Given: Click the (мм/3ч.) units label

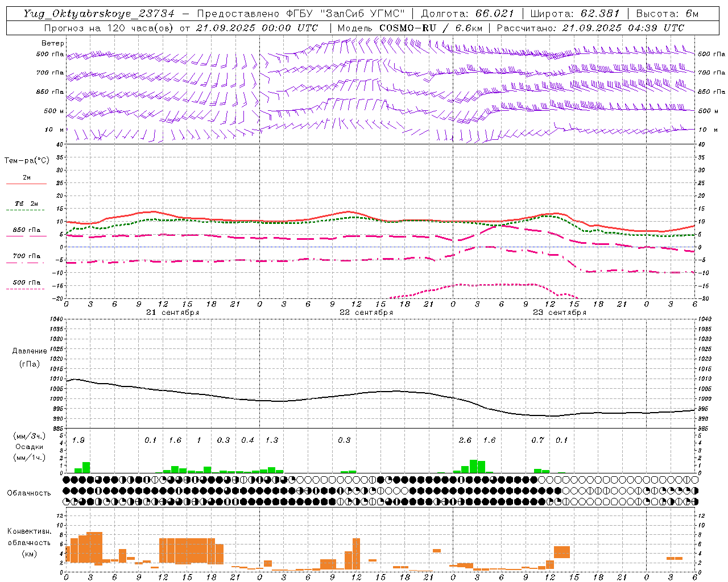Looking at the screenshot, I should tap(29, 436).
